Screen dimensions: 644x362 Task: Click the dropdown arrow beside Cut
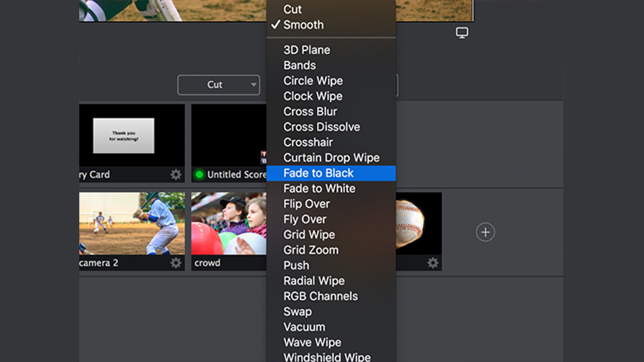click(x=254, y=85)
